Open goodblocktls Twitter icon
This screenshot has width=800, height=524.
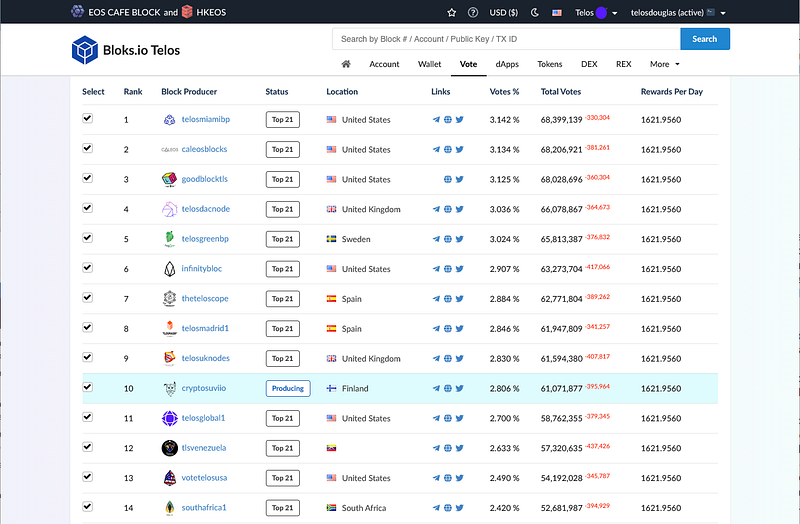click(460, 179)
